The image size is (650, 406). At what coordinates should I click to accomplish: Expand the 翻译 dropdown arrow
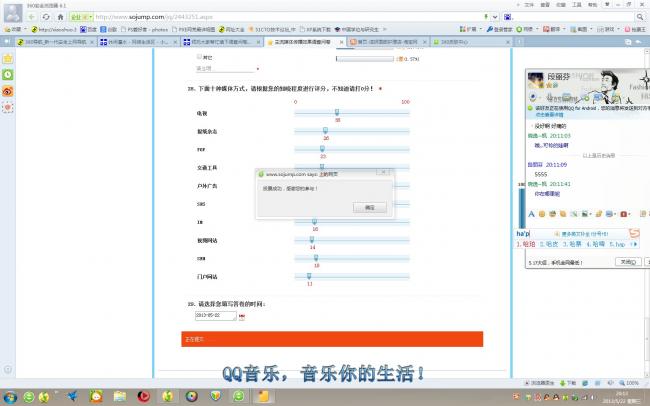[x=565, y=29]
